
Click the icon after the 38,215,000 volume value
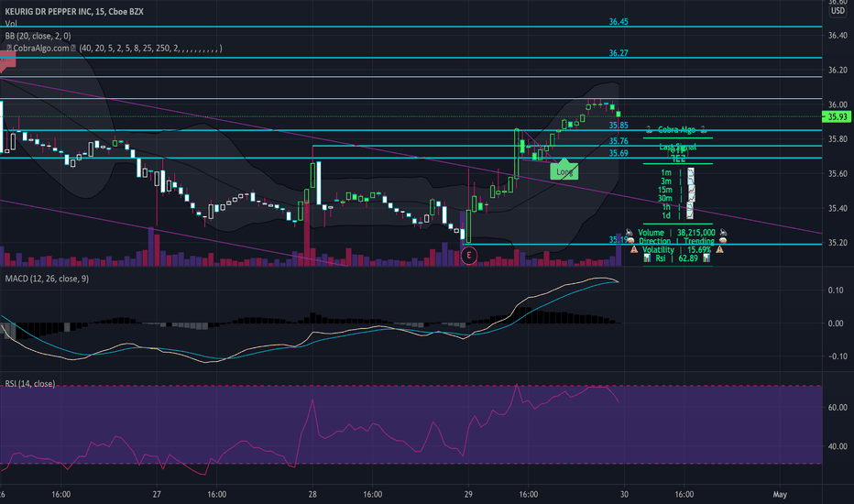click(x=723, y=232)
